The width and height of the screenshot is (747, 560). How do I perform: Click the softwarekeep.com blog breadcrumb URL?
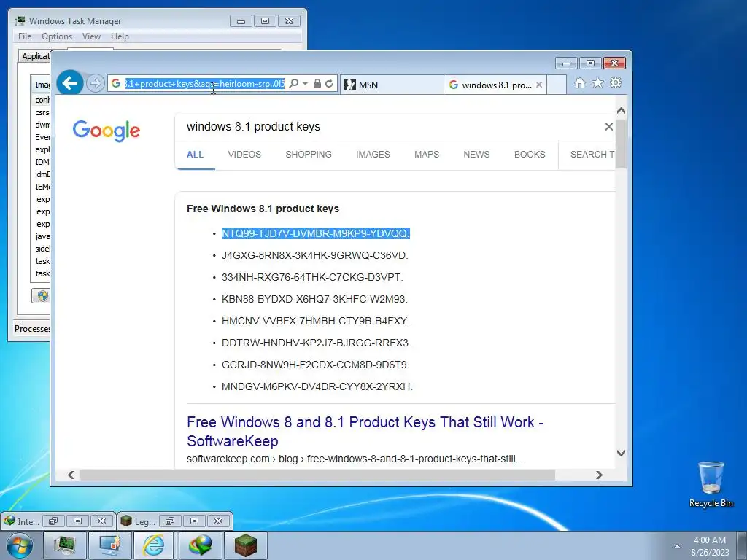[355, 459]
